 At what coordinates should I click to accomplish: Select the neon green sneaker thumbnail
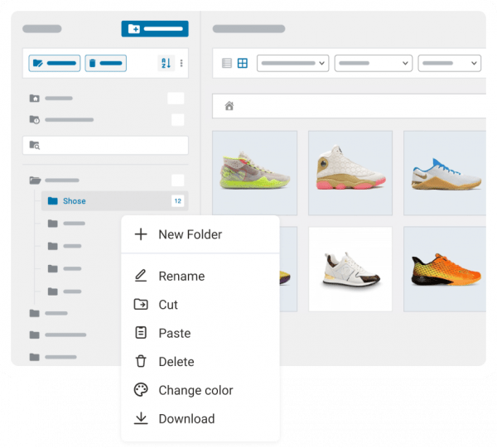click(x=254, y=173)
